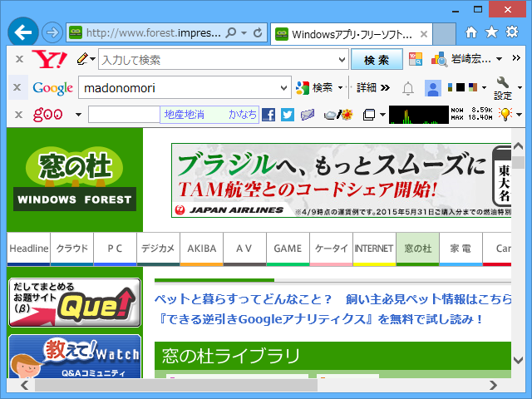Click the 窓の杜 Windows Forest logo
Viewport: 532px width, 399px height.
coord(75,180)
